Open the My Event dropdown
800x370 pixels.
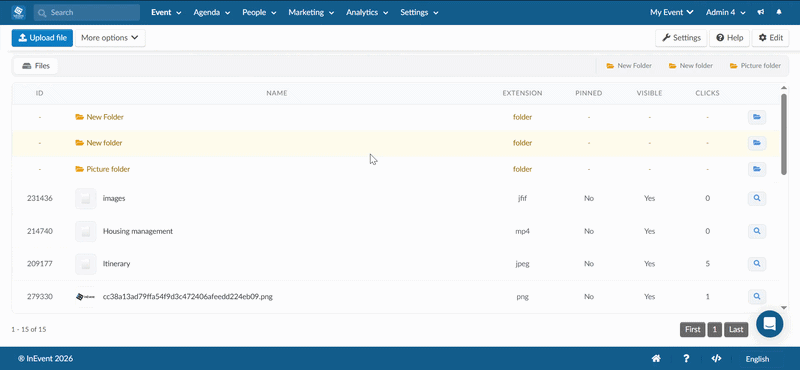point(671,12)
